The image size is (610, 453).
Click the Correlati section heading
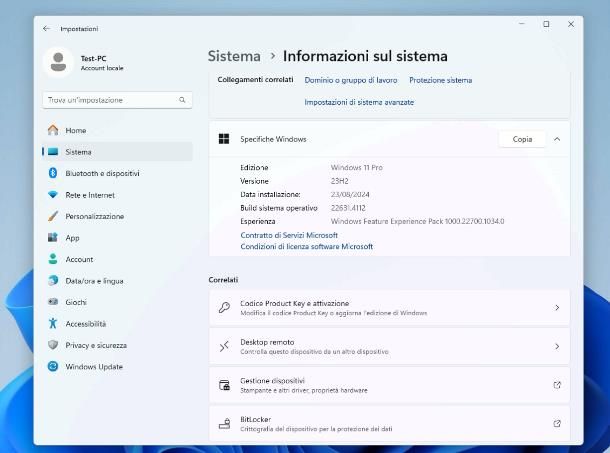[x=223, y=280]
